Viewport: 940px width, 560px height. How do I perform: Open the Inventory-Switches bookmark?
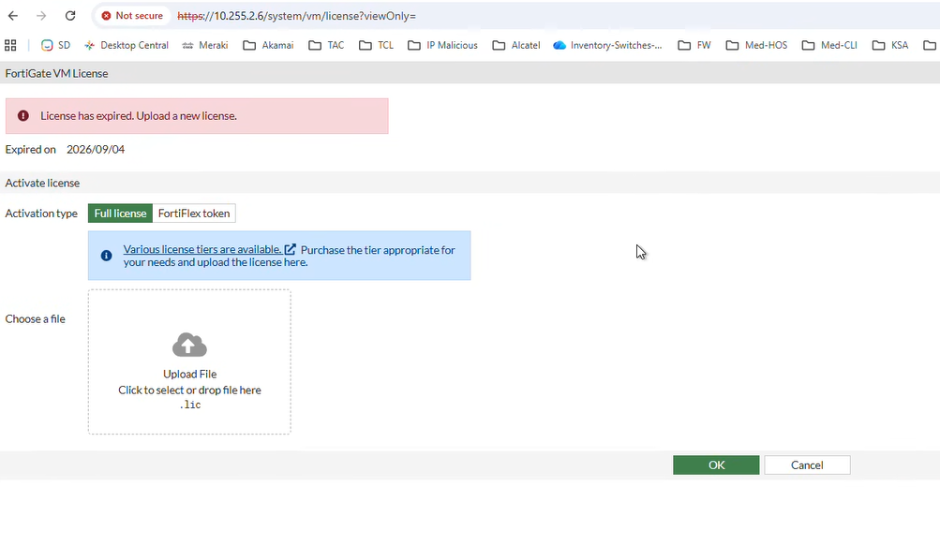pos(608,45)
